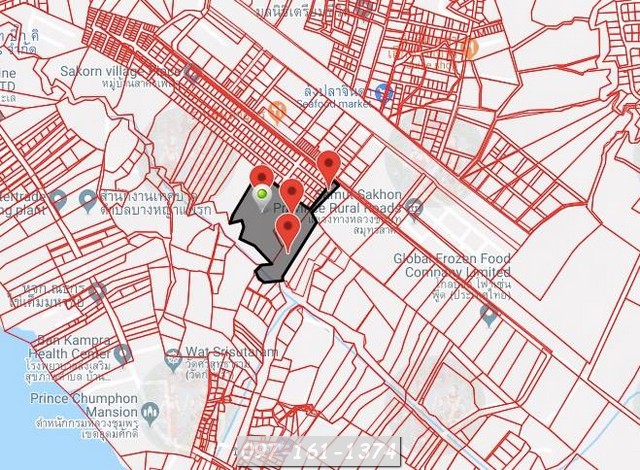
Task: Click the small green location marker
Action: [x=262, y=194]
